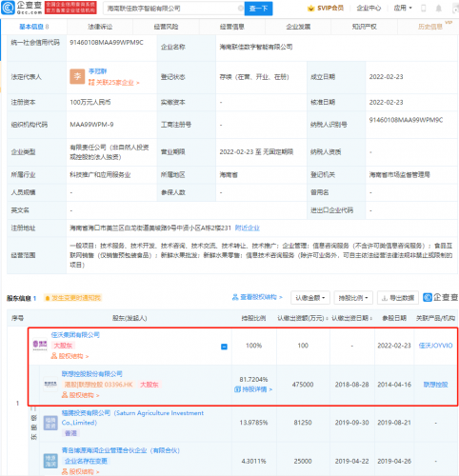Clear the search box with the x icon
459x476 pixels.
241,9
